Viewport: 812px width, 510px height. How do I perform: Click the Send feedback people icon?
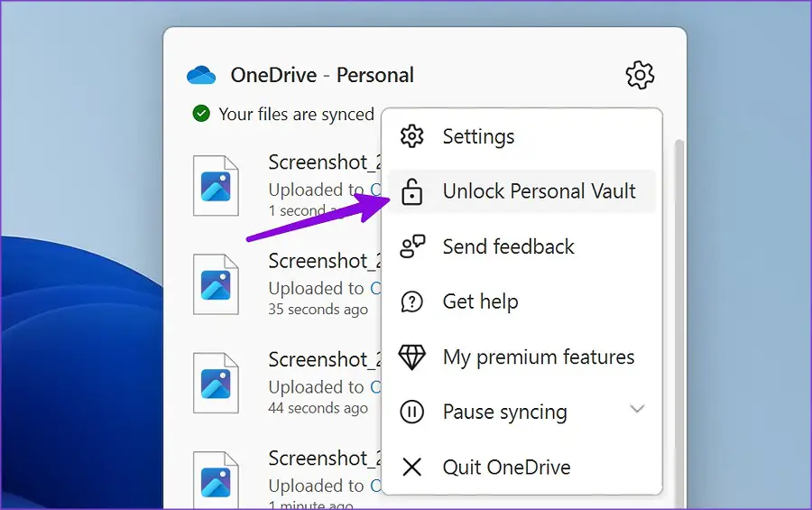click(x=411, y=246)
